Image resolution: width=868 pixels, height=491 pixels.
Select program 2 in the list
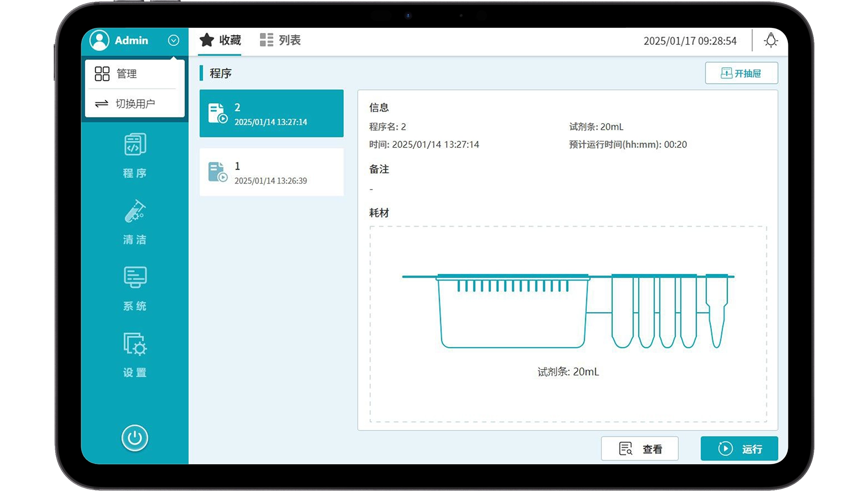pyautogui.click(x=271, y=114)
